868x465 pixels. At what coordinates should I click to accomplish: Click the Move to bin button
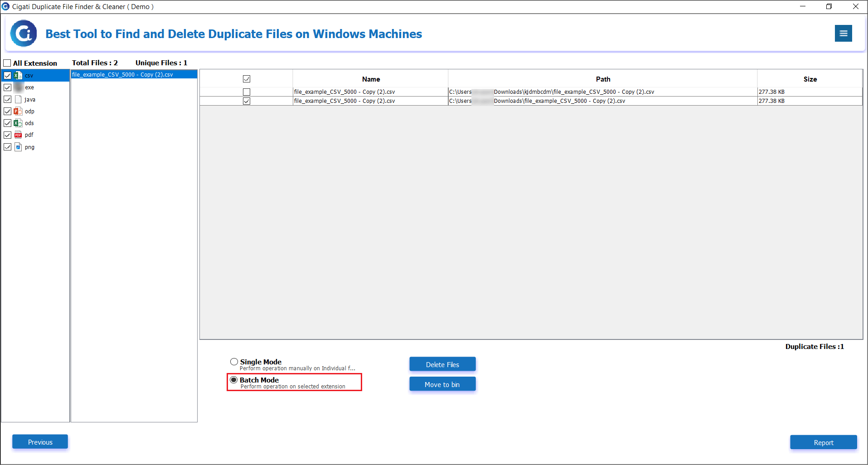click(x=442, y=384)
